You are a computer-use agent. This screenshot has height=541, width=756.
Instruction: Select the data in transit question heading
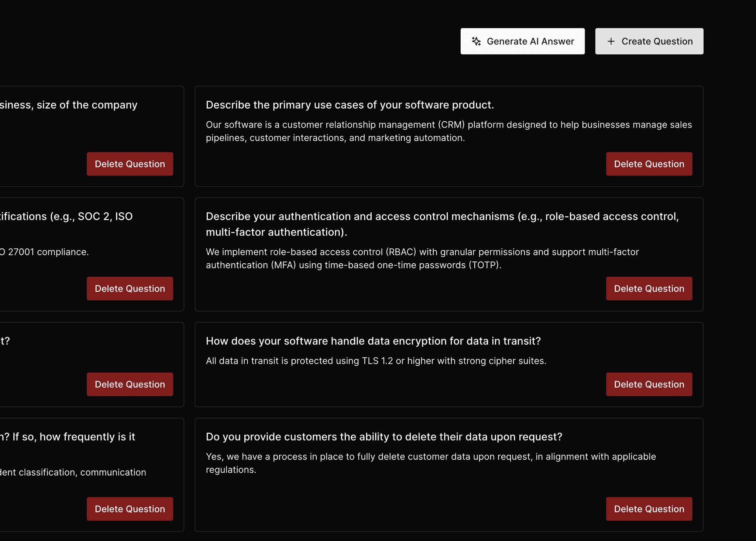point(373,341)
